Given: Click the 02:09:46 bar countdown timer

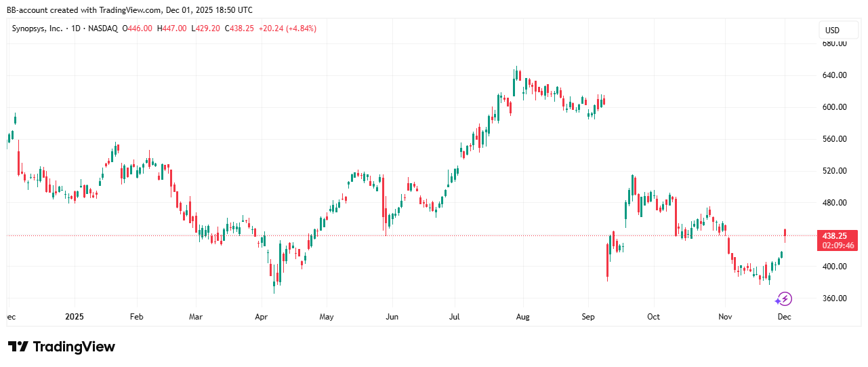Looking at the screenshot, I should pos(838,245).
